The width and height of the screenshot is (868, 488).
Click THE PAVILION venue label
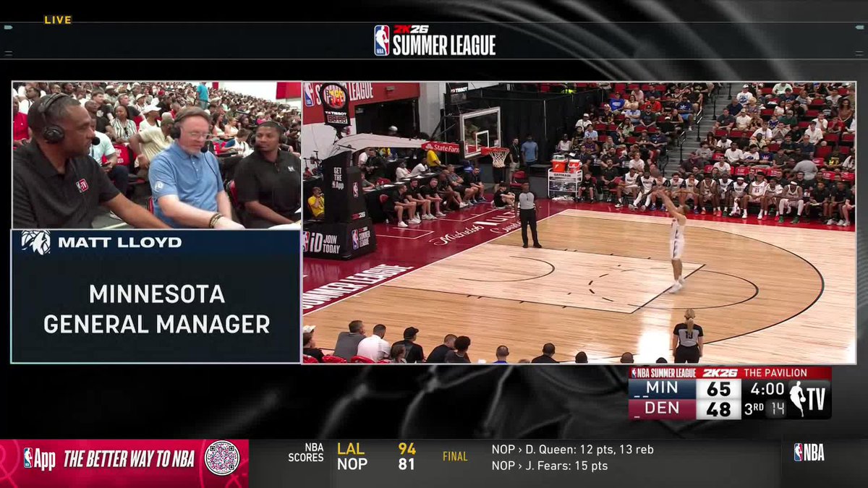[775, 373]
